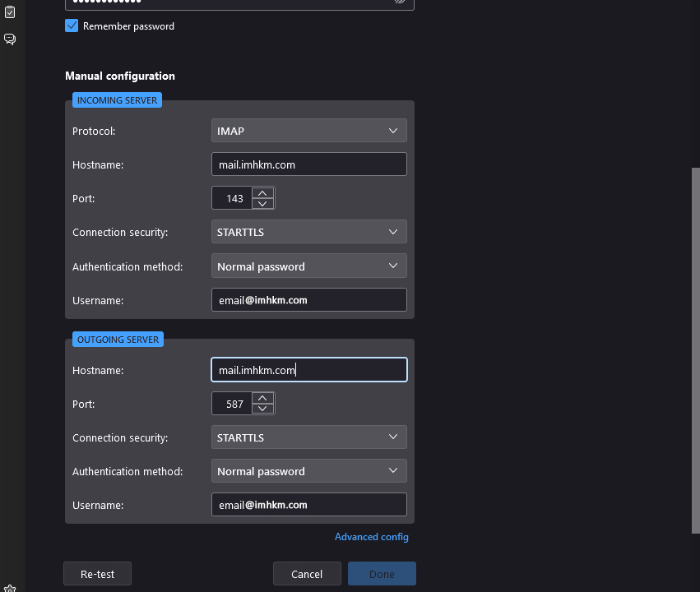Image resolution: width=700 pixels, height=592 pixels.
Task: Toggle password visibility eye icon
Action: (400, 2)
